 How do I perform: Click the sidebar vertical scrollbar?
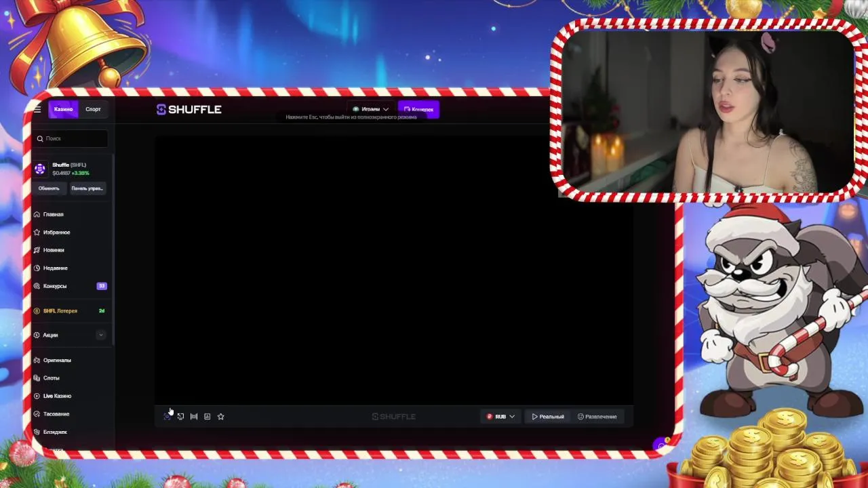113,251
